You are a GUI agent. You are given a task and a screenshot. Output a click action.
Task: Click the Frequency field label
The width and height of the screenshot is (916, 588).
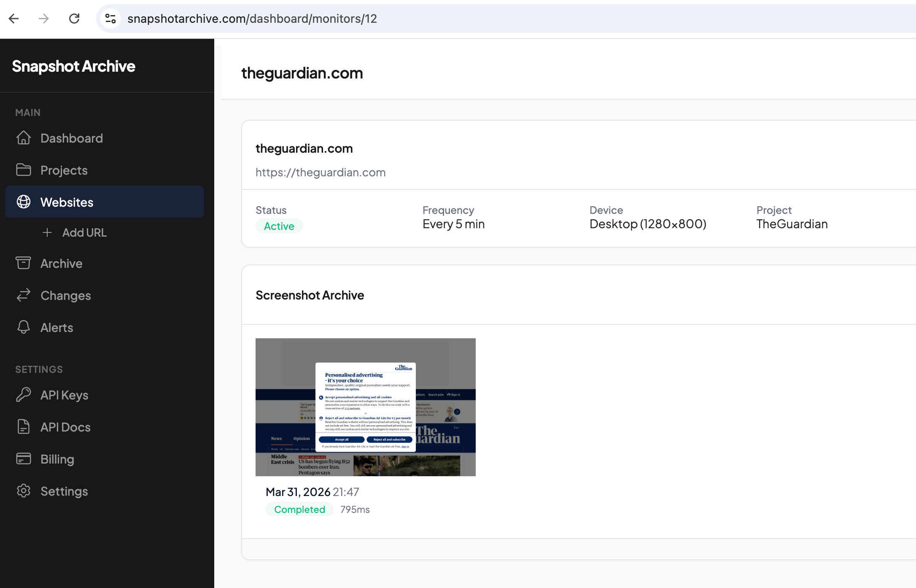(x=448, y=210)
